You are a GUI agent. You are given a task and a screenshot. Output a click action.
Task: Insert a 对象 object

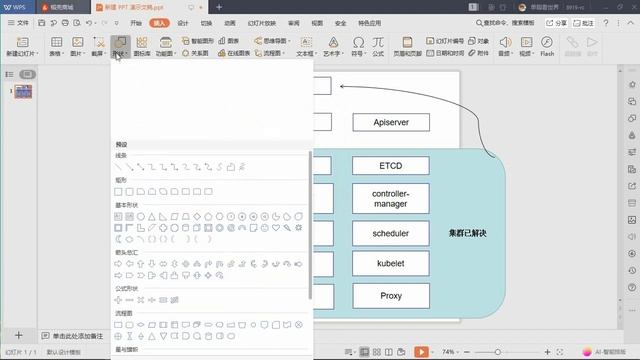478,41
